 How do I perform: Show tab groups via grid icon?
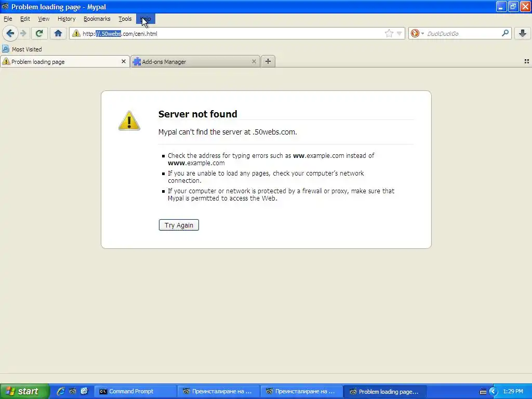(x=527, y=61)
